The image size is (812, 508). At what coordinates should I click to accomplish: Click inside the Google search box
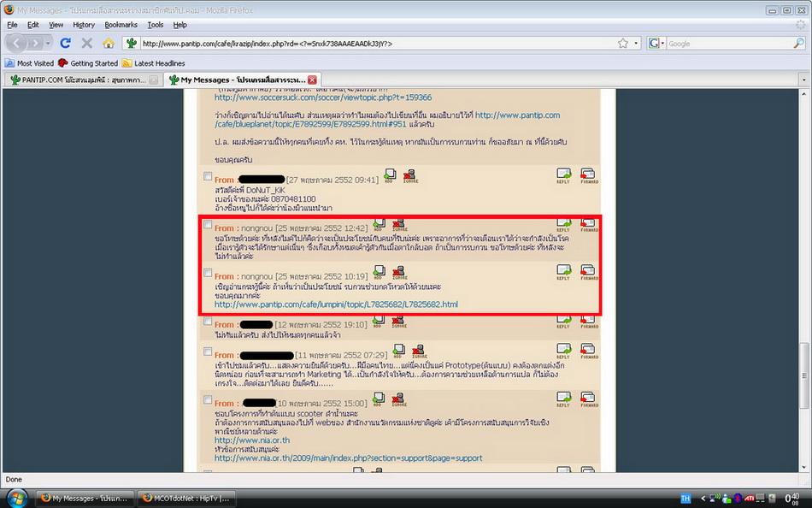click(x=729, y=44)
